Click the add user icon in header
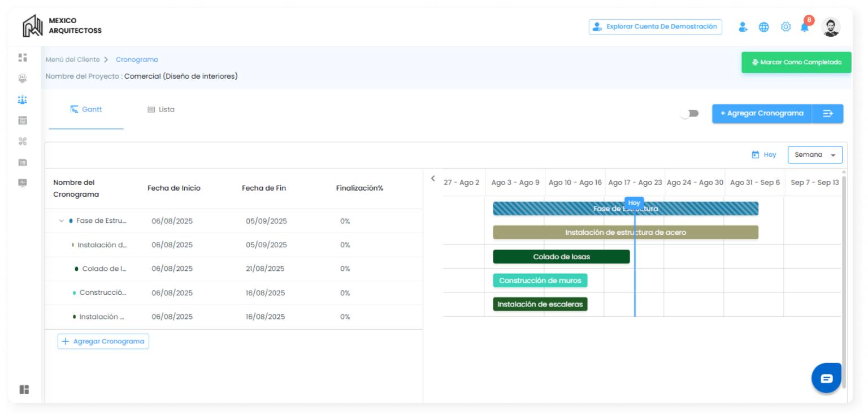This screenshot has width=868, height=418. coord(743,27)
